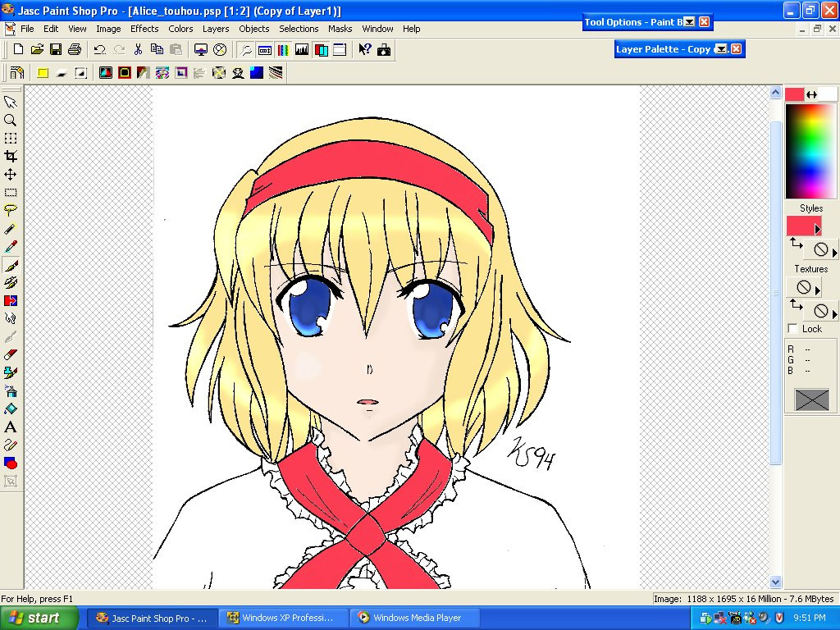Select the Crop tool
Viewport: 840px width, 630px height.
pos(10,156)
